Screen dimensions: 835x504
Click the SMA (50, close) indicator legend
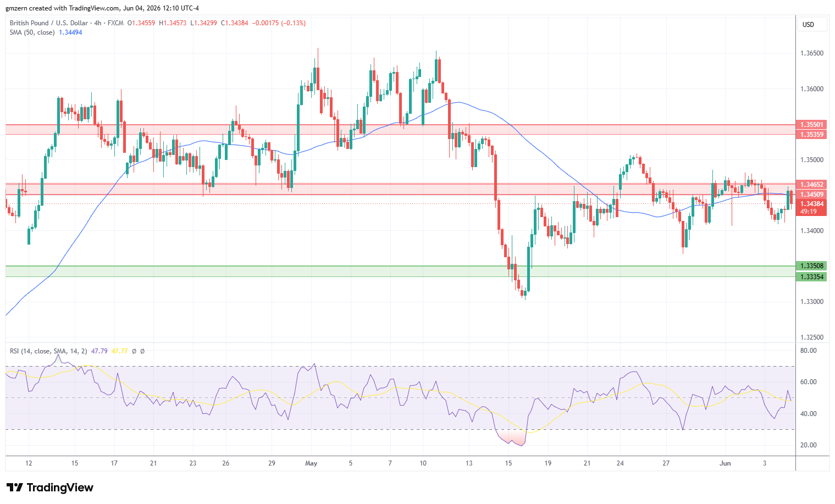tap(32, 32)
